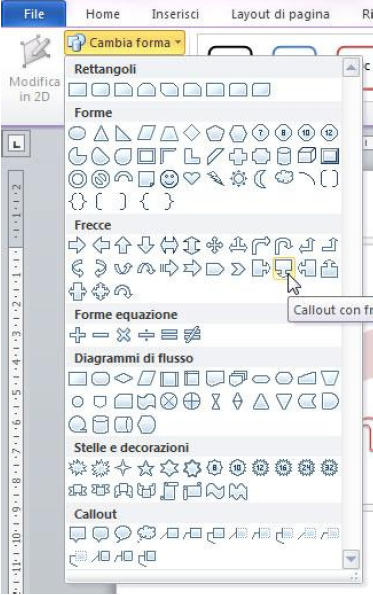Open the Cambia forma dropdown
The image size is (373, 595).
pos(125,42)
